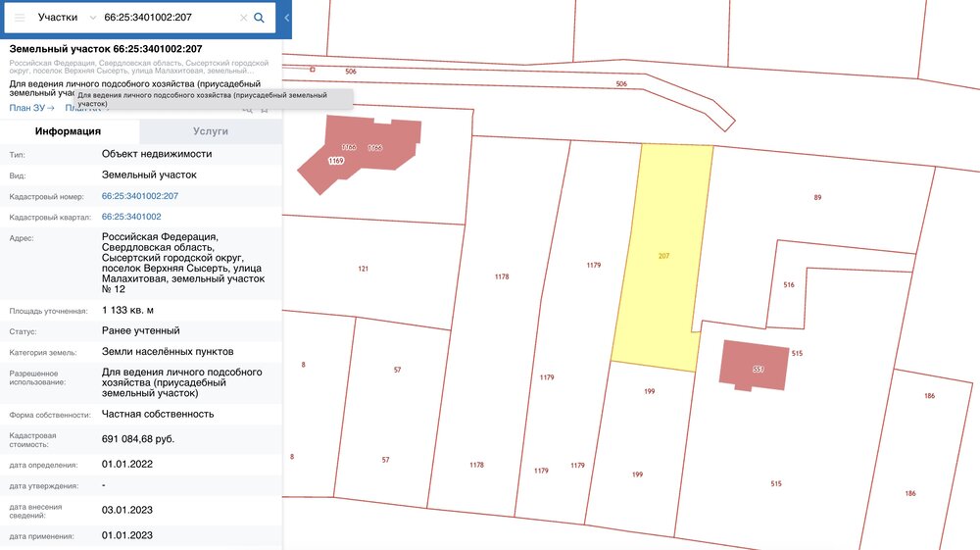The width and height of the screenshot is (980, 550).
Task: Click the date 01.01.2022
Action: (x=126, y=464)
